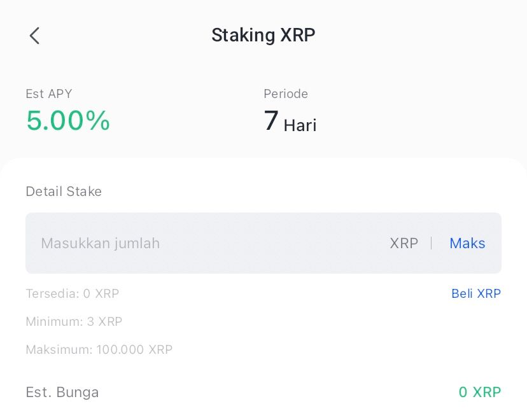The width and height of the screenshot is (527, 420).
Task: Tap the back arrow to exit staking
Action: coord(34,36)
